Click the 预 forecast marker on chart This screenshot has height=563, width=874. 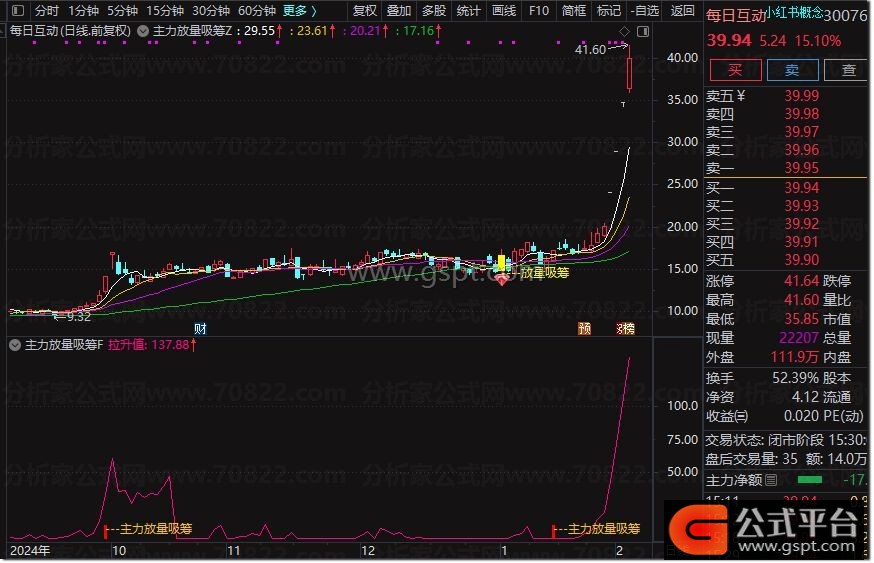tap(585, 328)
